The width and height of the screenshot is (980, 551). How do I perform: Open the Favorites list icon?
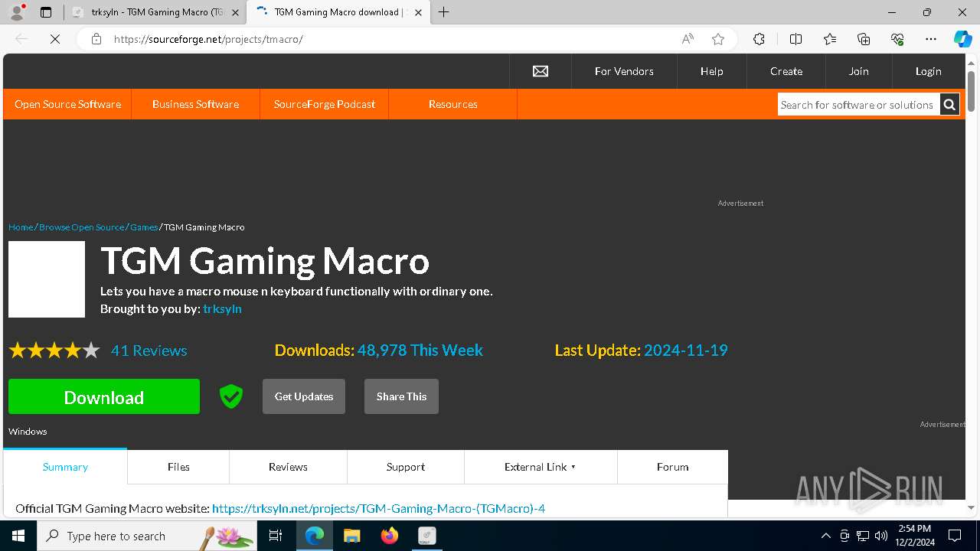pos(830,39)
